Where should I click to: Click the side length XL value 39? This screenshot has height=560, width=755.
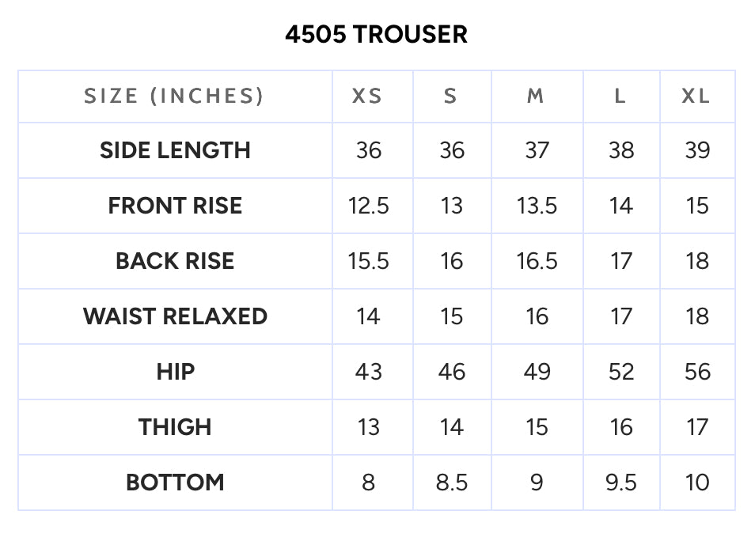697,150
